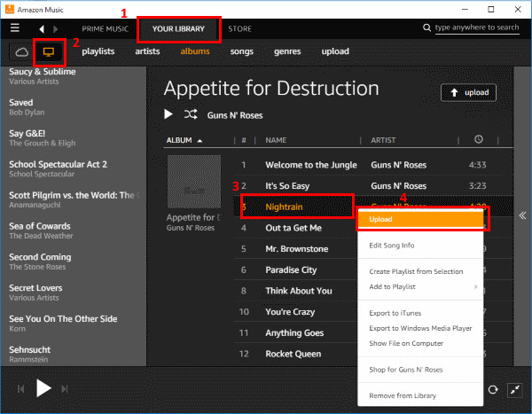Open the STORE tab
Screen dimensions: 532x414
(239, 28)
